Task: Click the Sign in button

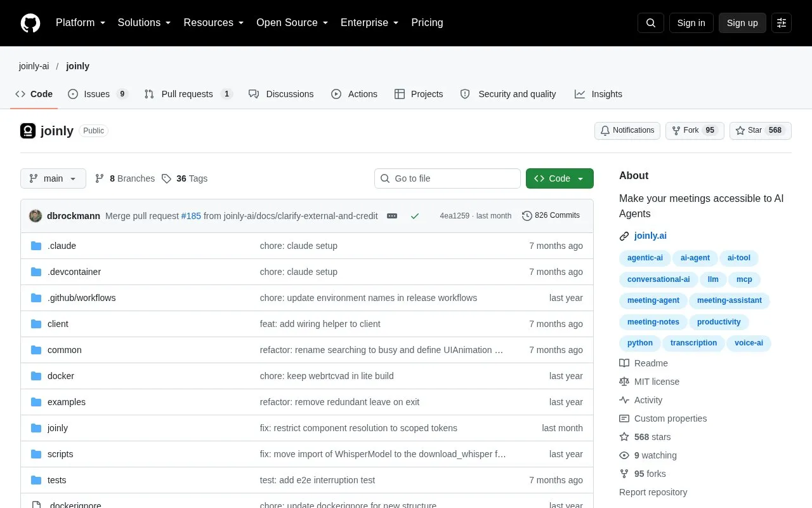Action: (x=691, y=23)
